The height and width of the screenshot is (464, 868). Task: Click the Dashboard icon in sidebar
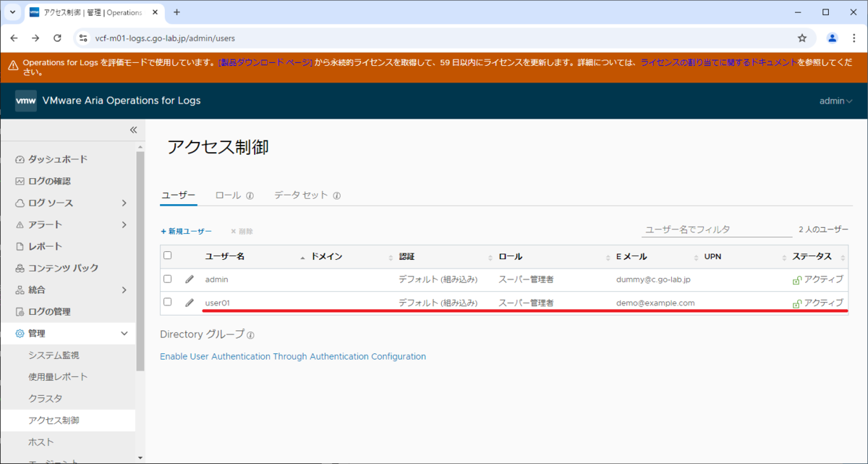20,159
